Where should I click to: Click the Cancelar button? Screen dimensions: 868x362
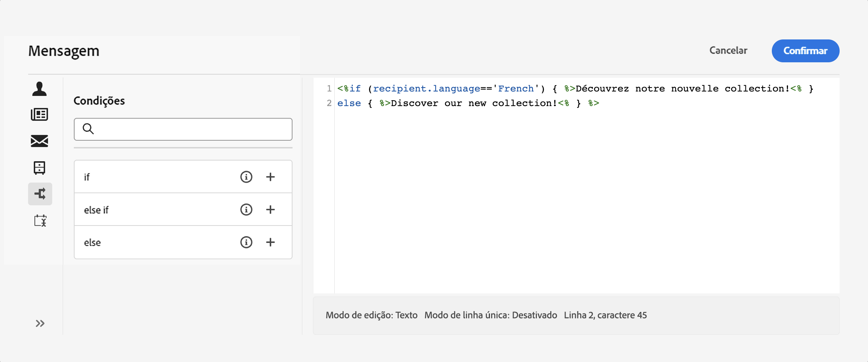[x=728, y=50]
